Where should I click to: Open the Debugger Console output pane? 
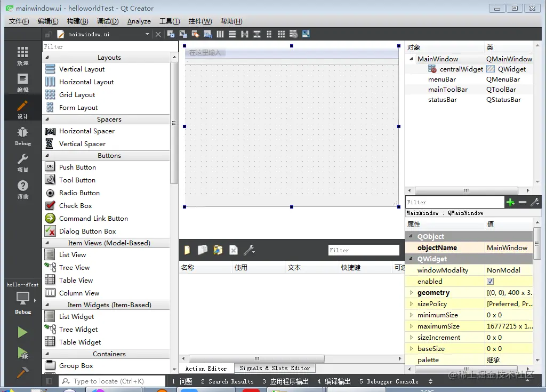click(x=389, y=381)
